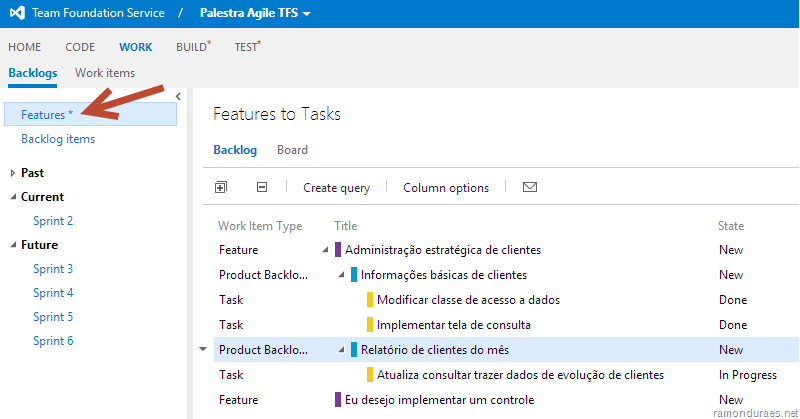Open the BUILD hub

(x=193, y=46)
